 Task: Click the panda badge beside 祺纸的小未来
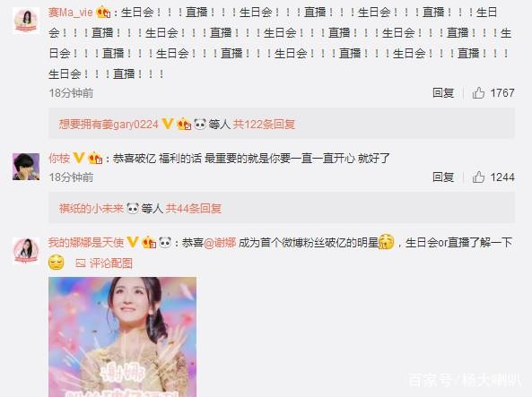pyautogui.click(x=132, y=208)
